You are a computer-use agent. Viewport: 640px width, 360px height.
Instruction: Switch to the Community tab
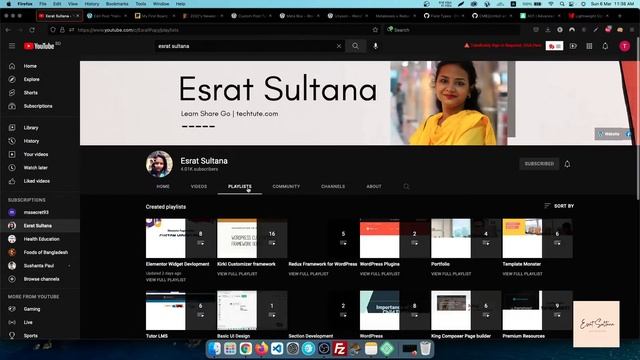pyautogui.click(x=286, y=187)
